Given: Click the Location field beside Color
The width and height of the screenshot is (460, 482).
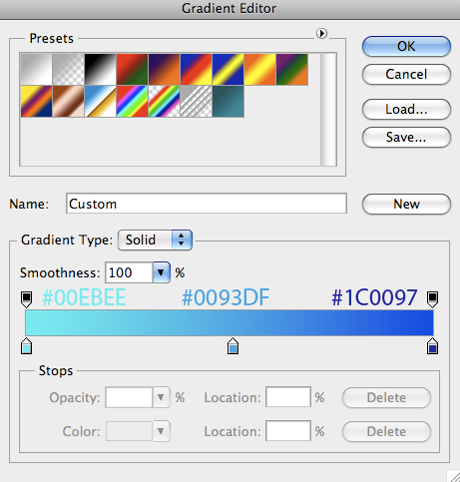Looking at the screenshot, I should pos(288,431).
